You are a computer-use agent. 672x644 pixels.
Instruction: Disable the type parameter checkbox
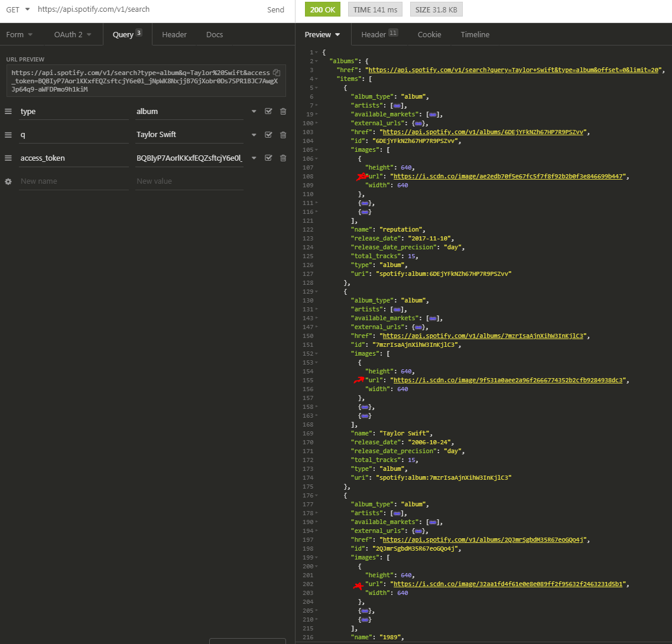coord(268,112)
